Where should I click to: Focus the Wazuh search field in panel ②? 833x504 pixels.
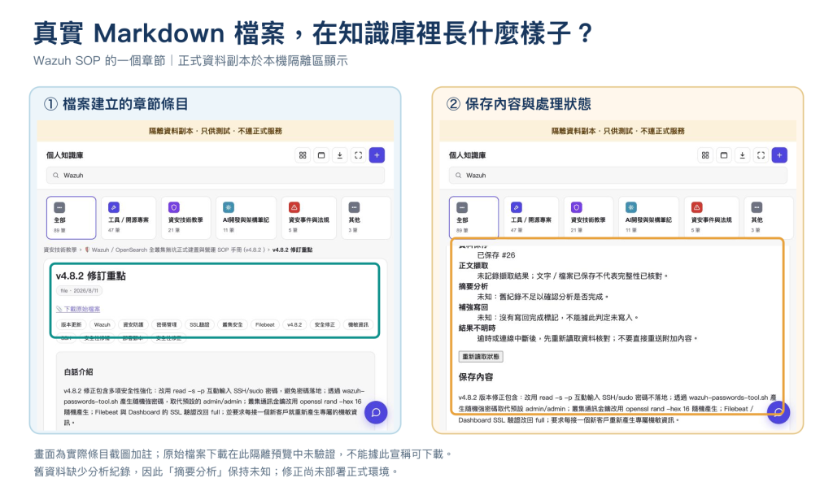[x=618, y=176]
